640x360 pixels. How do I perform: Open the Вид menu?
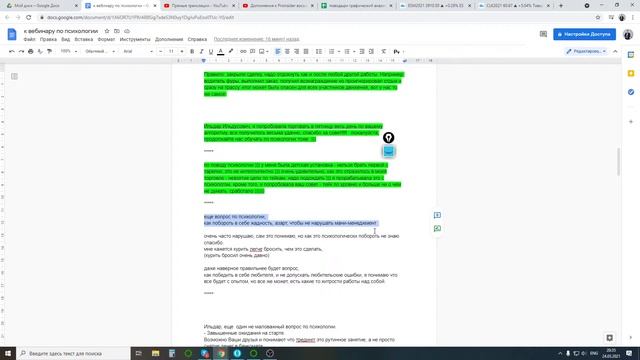[x=66, y=39]
